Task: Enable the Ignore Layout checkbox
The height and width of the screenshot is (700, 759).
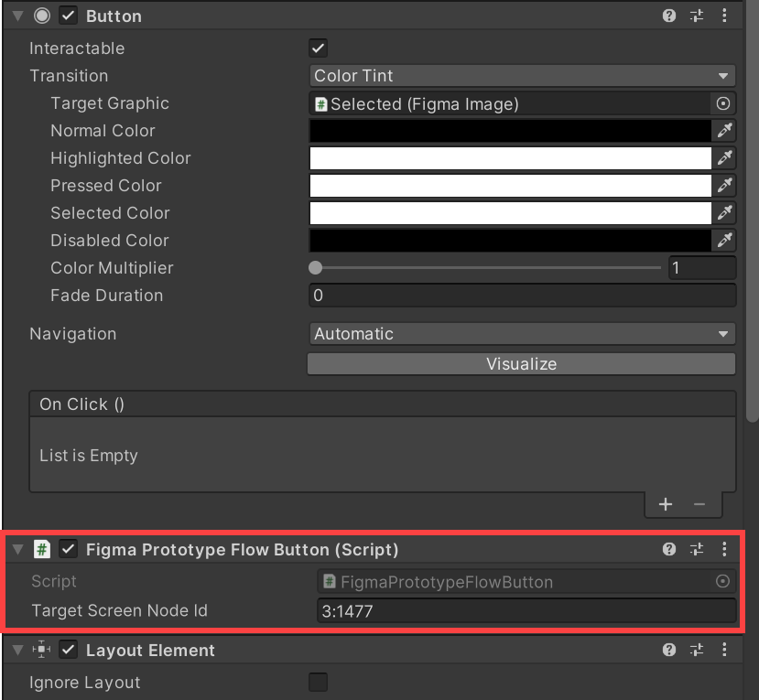Action: (318, 682)
